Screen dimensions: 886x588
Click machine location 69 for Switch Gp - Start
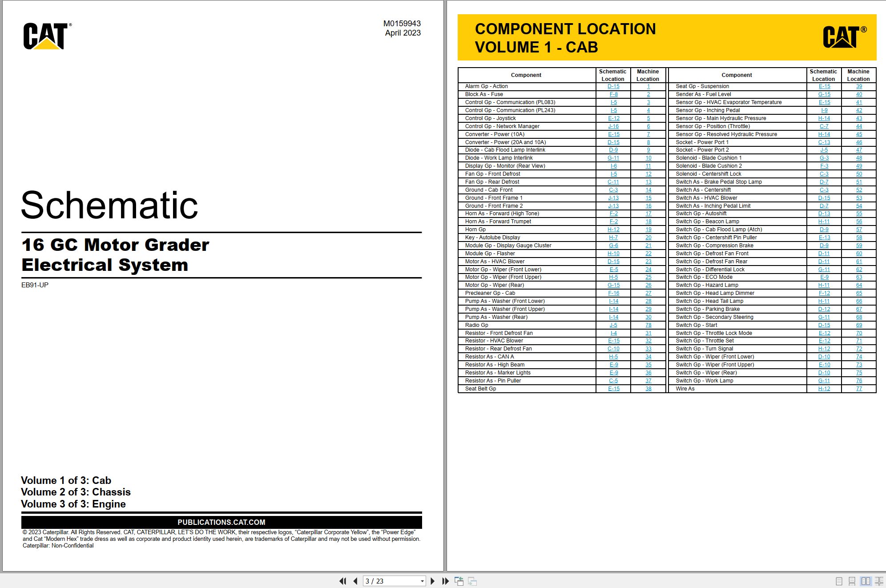pos(859,325)
